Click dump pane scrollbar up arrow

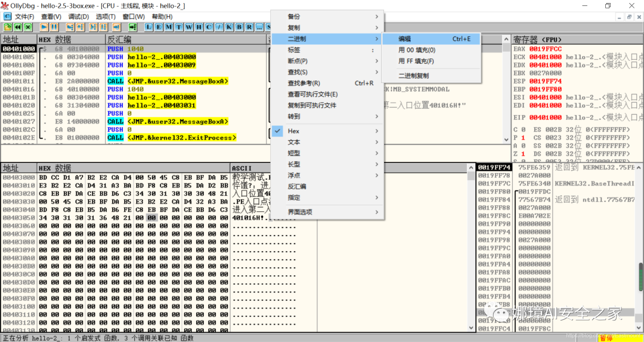click(471, 167)
